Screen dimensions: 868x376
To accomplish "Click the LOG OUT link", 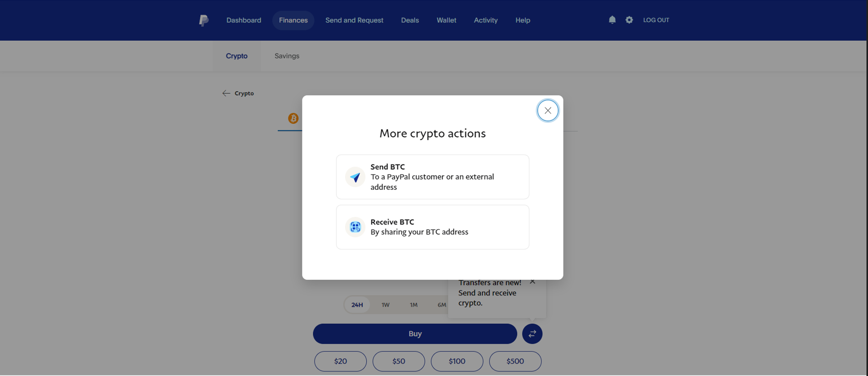I will (656, 20).
